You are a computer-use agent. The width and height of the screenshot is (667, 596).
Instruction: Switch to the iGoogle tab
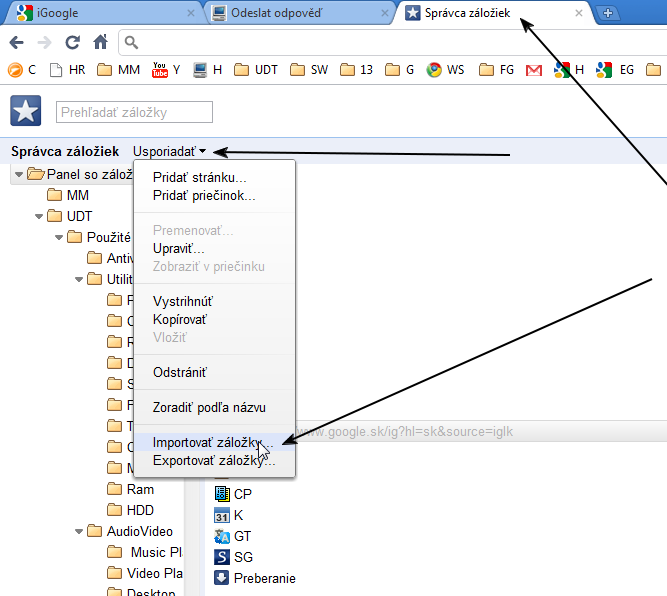tap(102, 13)
